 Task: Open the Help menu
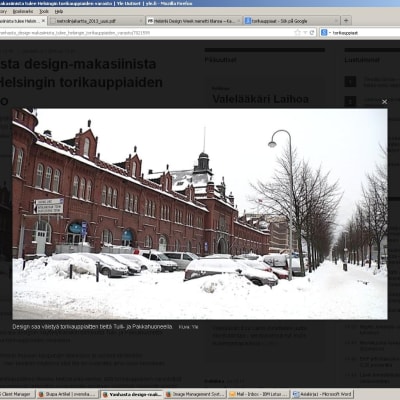[x=59, y=11]
